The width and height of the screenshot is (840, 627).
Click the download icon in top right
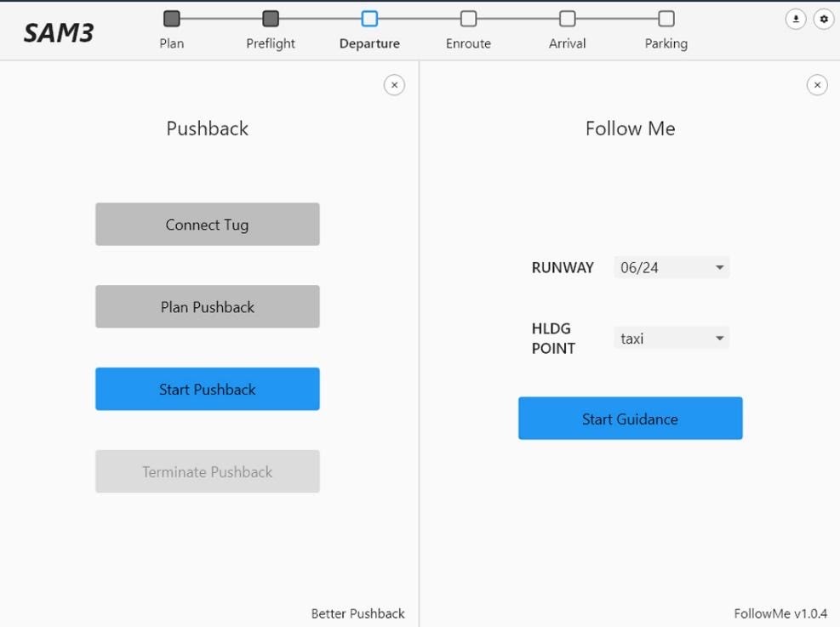(796, 20)
